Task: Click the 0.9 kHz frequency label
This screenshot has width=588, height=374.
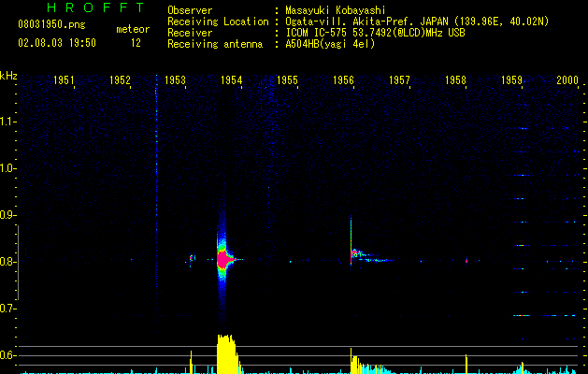Action: (7, 215)
